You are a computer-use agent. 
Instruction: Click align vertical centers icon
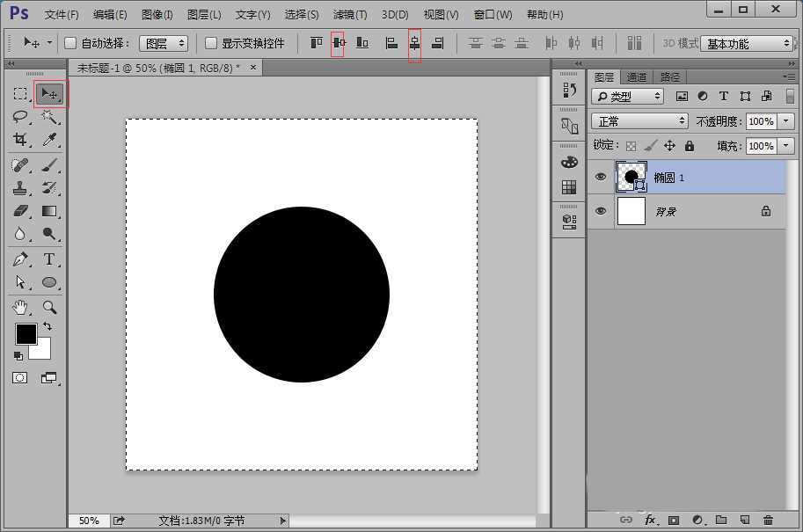pos(338,43)
